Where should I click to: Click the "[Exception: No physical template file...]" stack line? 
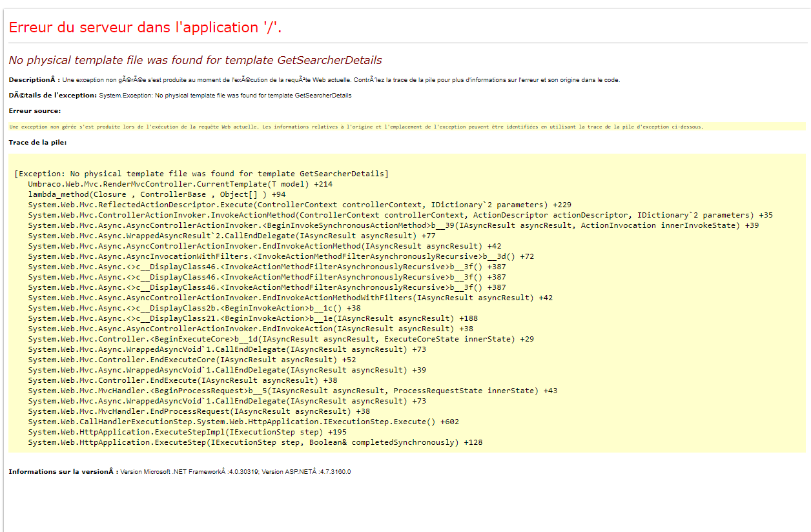201,174
